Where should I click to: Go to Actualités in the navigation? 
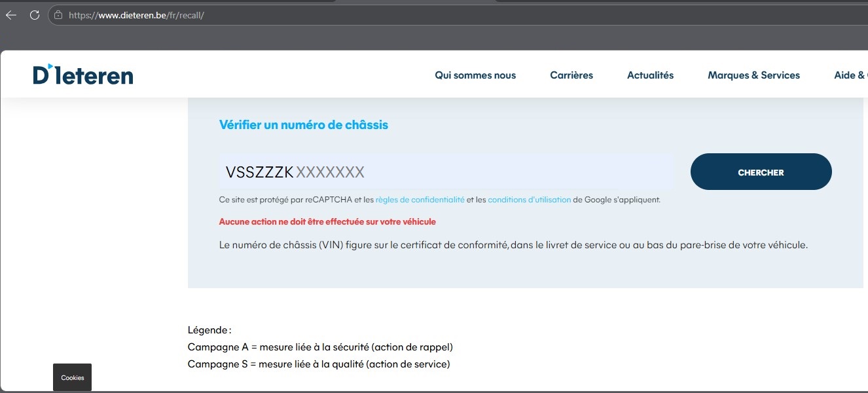(x=650, y=75)
